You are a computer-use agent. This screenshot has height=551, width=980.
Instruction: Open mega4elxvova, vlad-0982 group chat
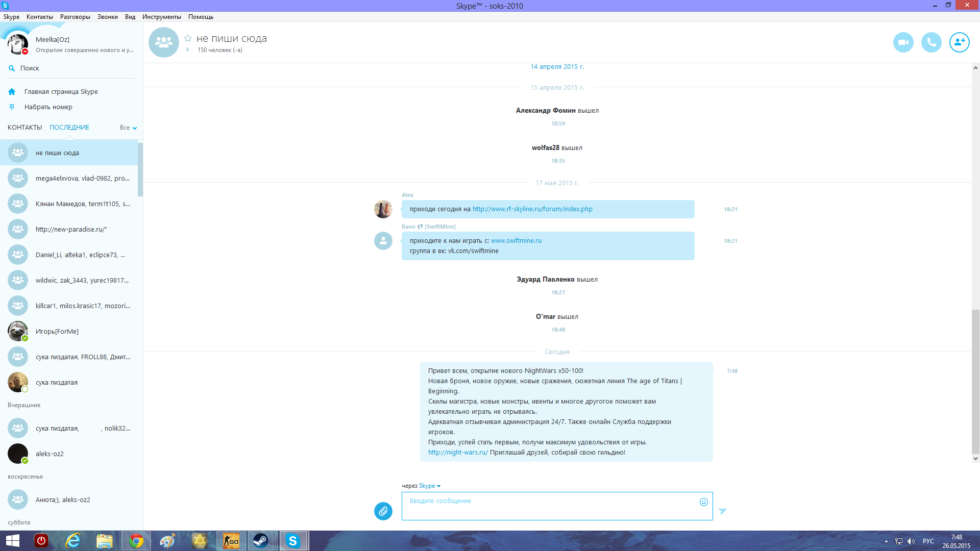pos(69,178)
